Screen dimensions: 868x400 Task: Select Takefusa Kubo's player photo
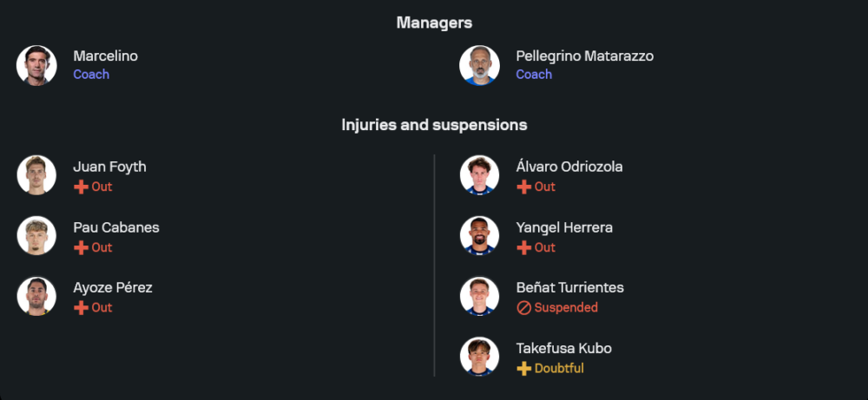pyautogui.click(x=479, y=357)
